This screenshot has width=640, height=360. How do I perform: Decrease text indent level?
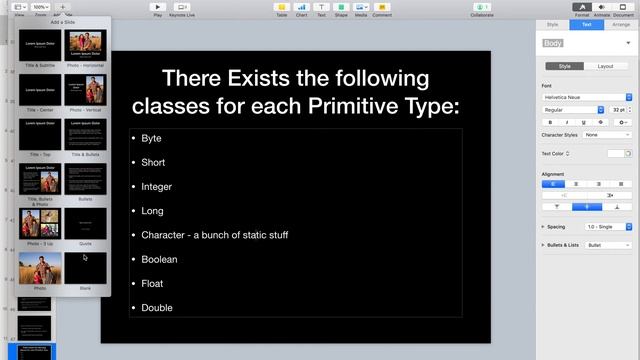[x=564, y=196]
